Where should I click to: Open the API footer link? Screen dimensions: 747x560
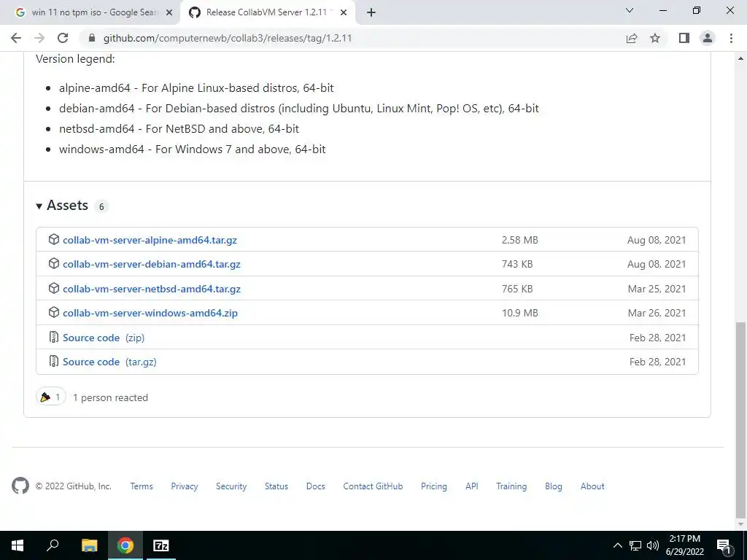[472, 486]
